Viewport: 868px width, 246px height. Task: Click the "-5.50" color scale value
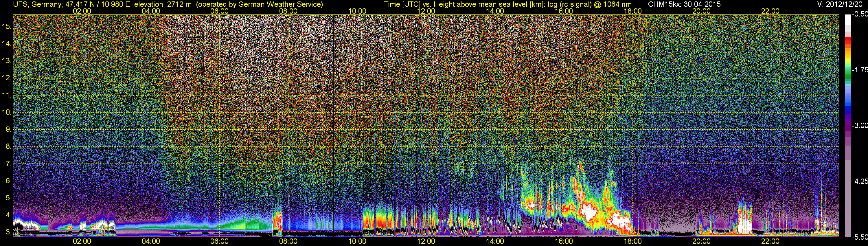coord(860,237)
